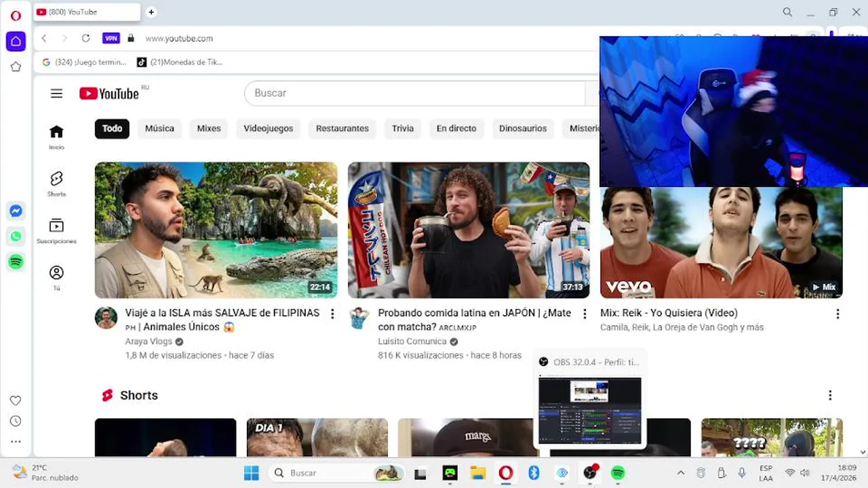Open options menu for Reik mix
Screen dimensions: 868x488
tap(837, 314)
